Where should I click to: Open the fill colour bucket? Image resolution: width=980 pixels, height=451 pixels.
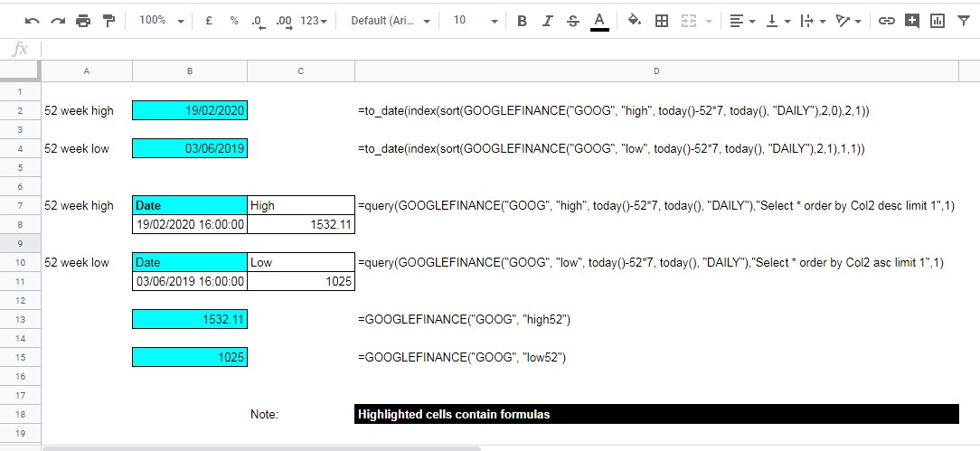coord(635,21)
